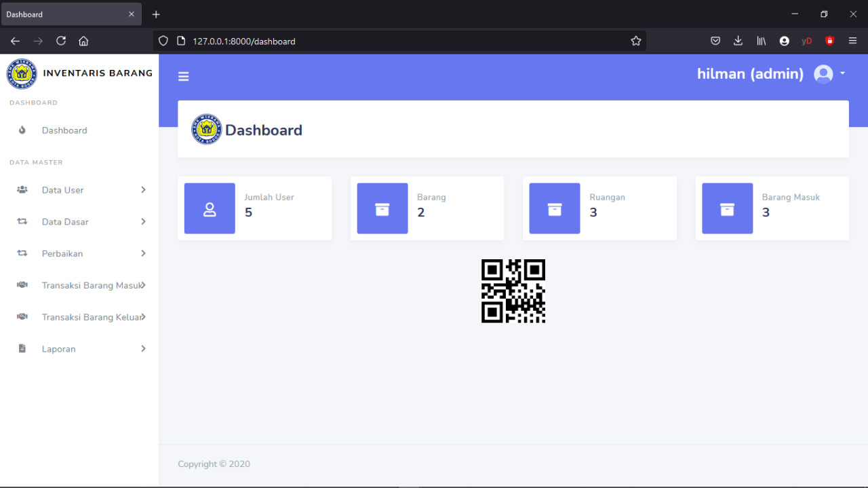Click the Ruangan card icon

click(555, 208)
